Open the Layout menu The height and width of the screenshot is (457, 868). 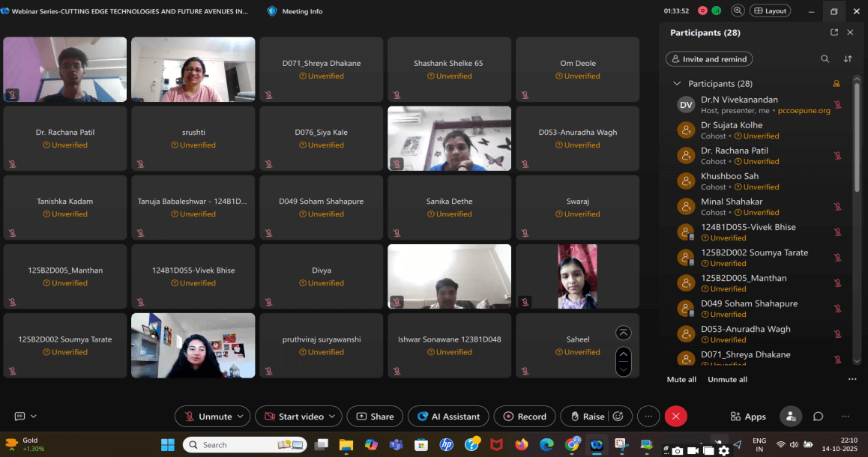coord(770,11)
